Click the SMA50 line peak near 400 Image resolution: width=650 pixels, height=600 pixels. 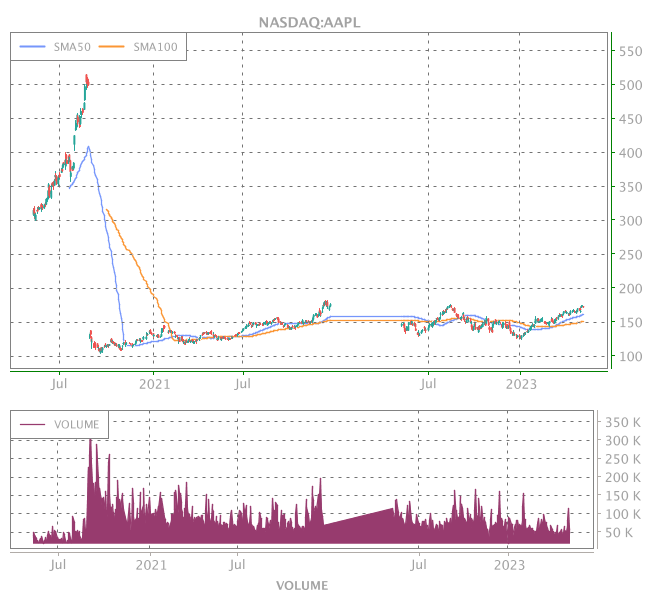pos(88,148)
